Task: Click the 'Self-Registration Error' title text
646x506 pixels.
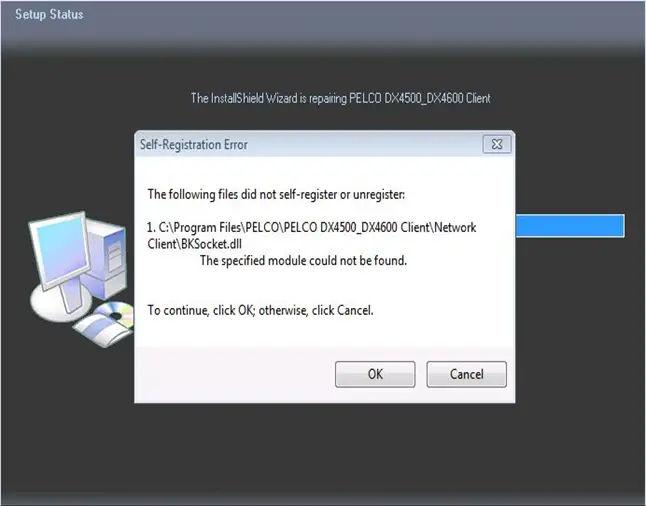Action: [x=194, y=145]
